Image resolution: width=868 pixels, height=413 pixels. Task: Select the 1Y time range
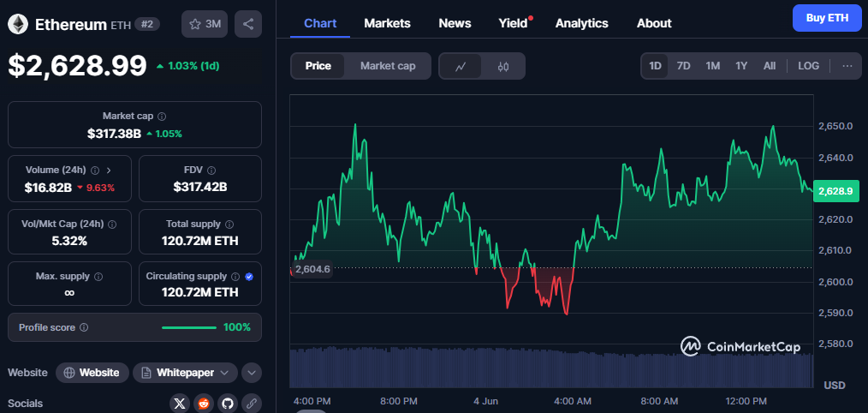tap(741, 66)
